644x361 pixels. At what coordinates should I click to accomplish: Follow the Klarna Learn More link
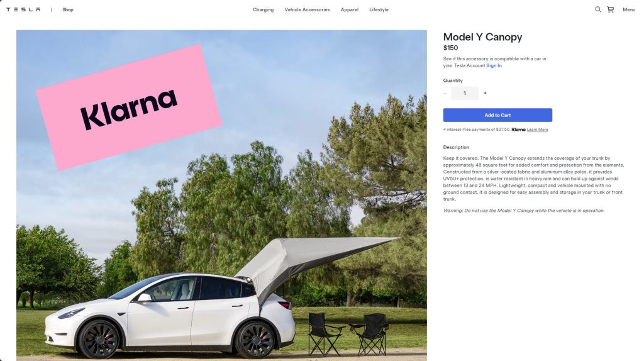click(537, 130)
